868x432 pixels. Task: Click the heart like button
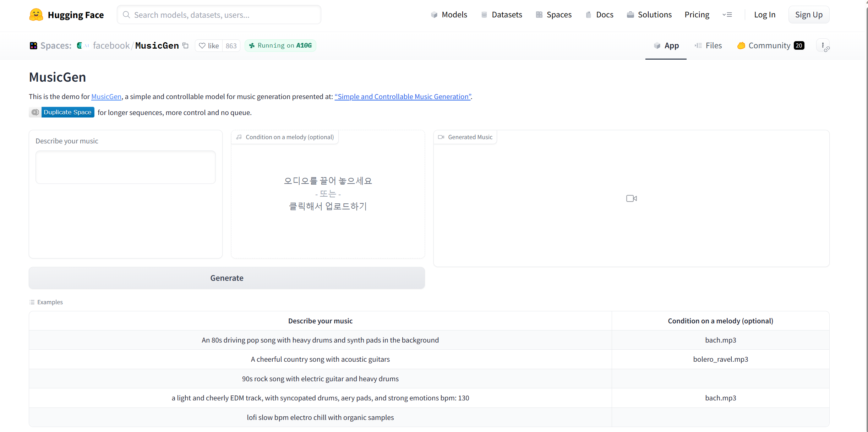[209, 46]
